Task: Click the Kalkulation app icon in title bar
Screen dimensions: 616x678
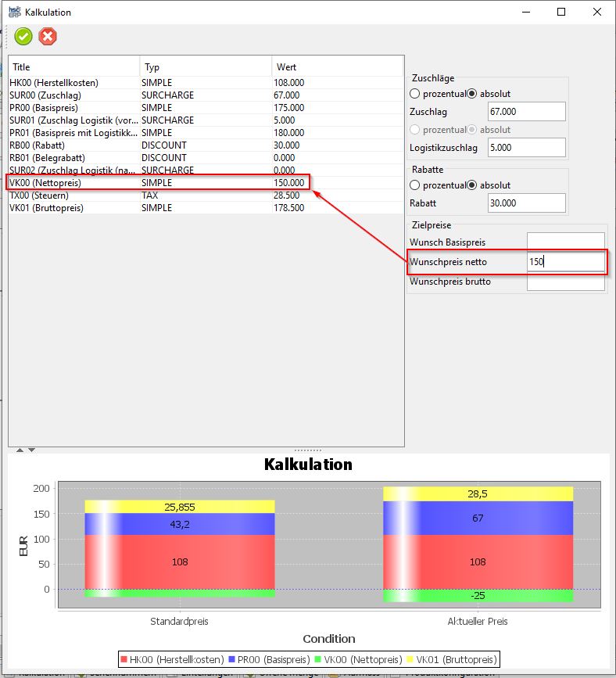Action: [14, 12]
